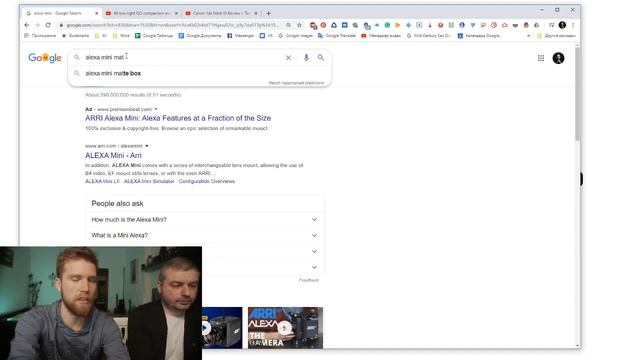
Task: Close the low light ISO comparison tab
Action: tap(176, 13)
